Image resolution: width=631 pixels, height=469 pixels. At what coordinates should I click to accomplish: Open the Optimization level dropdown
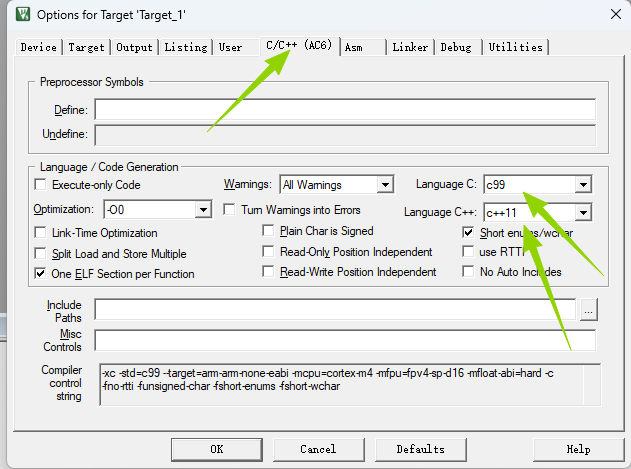[203, 209]
